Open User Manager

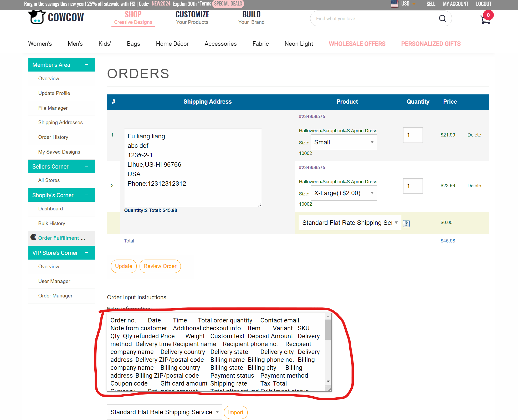[x=54, y=281]
